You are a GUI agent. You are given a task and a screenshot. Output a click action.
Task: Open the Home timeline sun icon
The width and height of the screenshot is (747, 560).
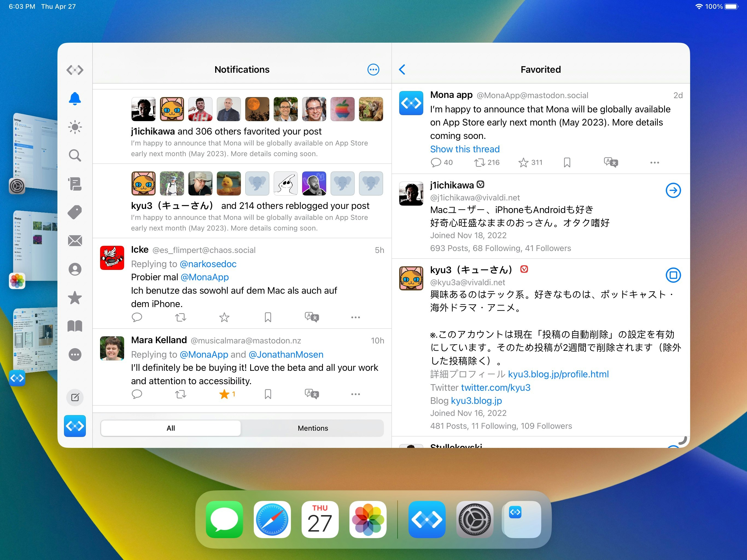pyautogui.click(x=75, y=127)
